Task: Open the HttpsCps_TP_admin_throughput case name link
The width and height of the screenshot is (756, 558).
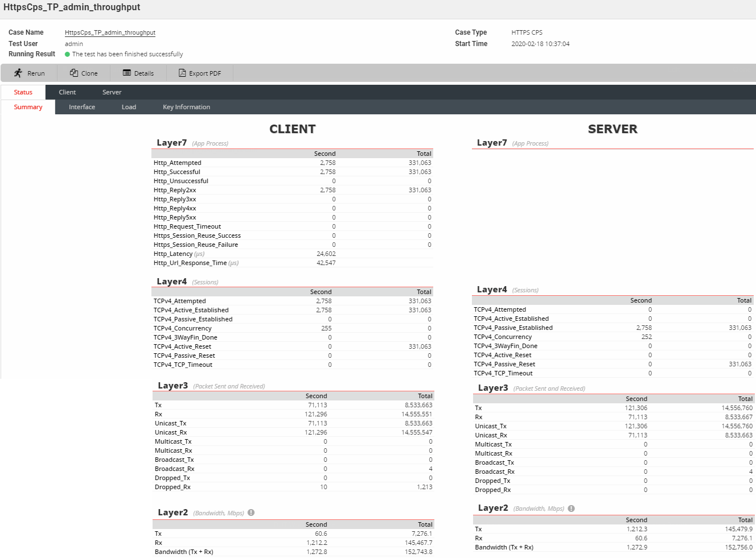Action: point(110,32)
